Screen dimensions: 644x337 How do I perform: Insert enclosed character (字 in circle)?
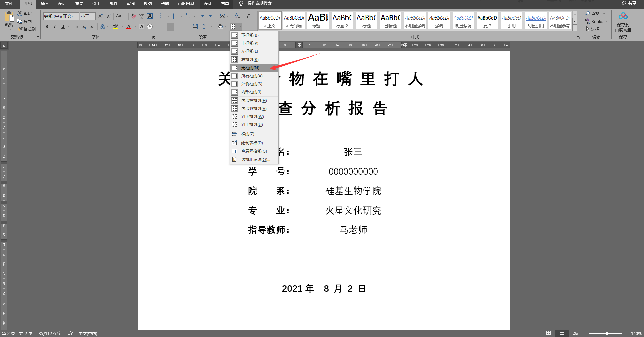tap(150, 27)
